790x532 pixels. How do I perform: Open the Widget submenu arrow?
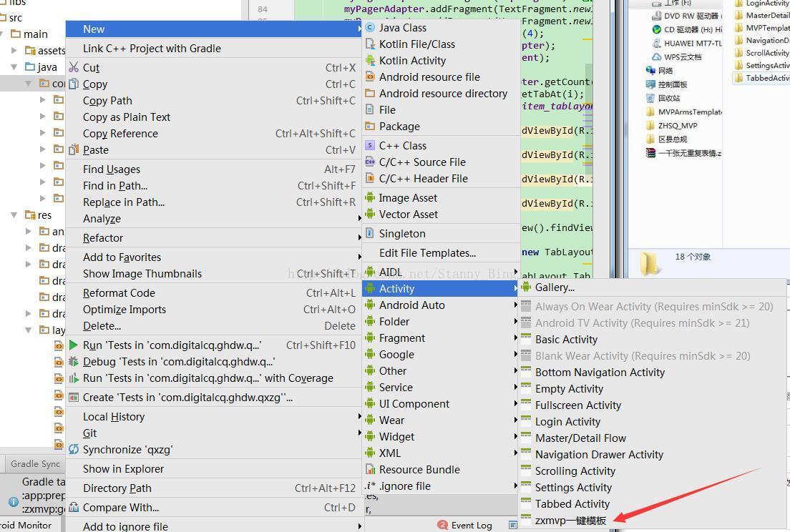pyautogui.click(x=515, y=436)
